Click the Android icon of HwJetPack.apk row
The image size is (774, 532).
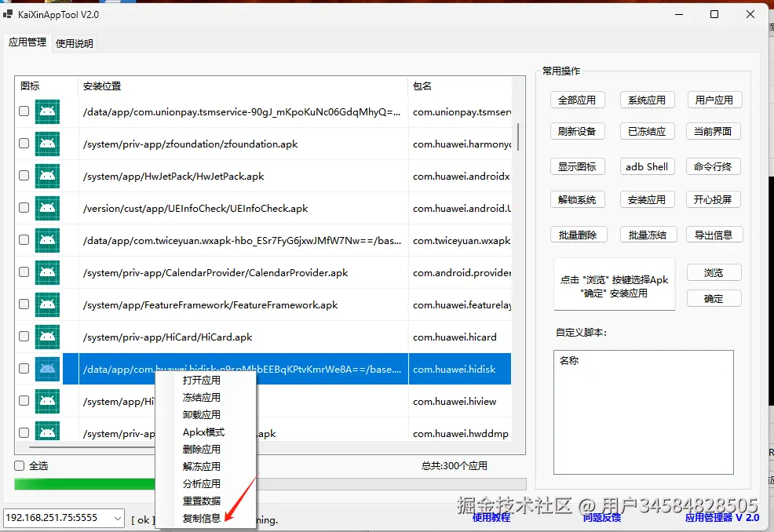pyautogui.click(x=47, y=176)
